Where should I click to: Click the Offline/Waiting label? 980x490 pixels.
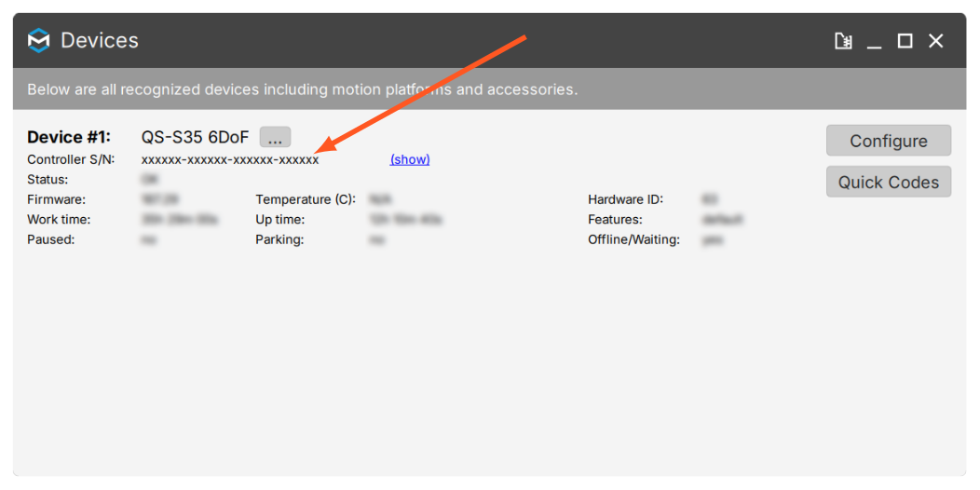pos(633,240)
